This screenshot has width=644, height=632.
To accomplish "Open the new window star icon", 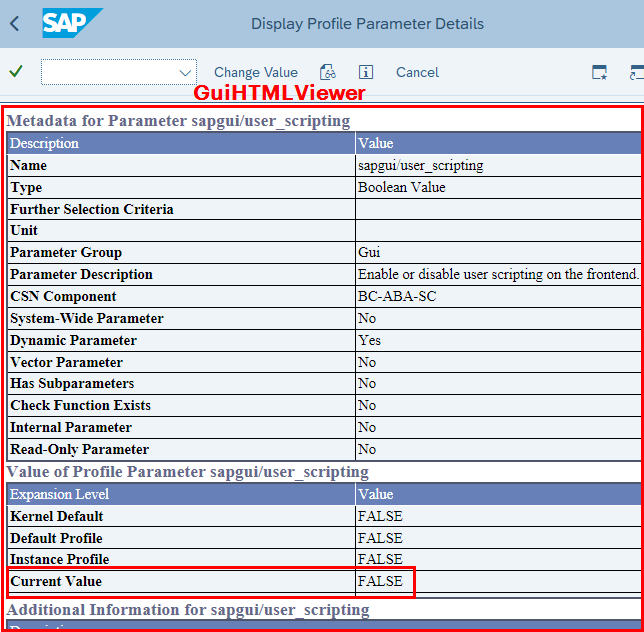I will 599,72.
